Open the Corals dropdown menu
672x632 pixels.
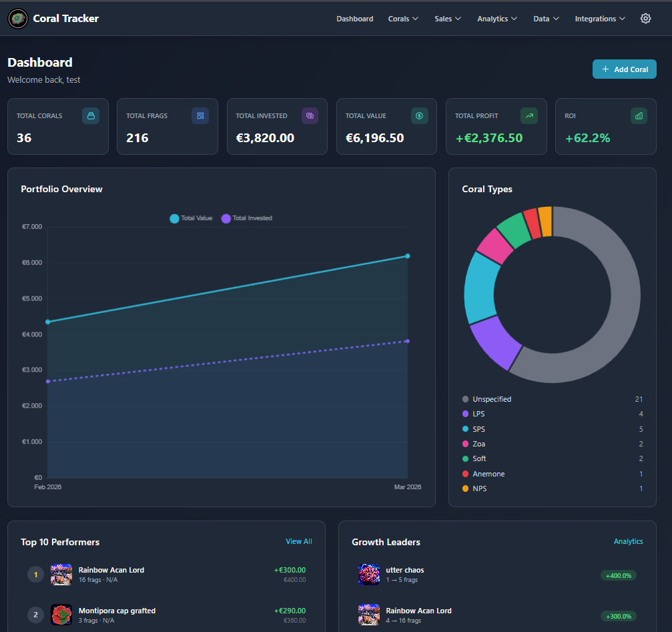pos(402,18)
